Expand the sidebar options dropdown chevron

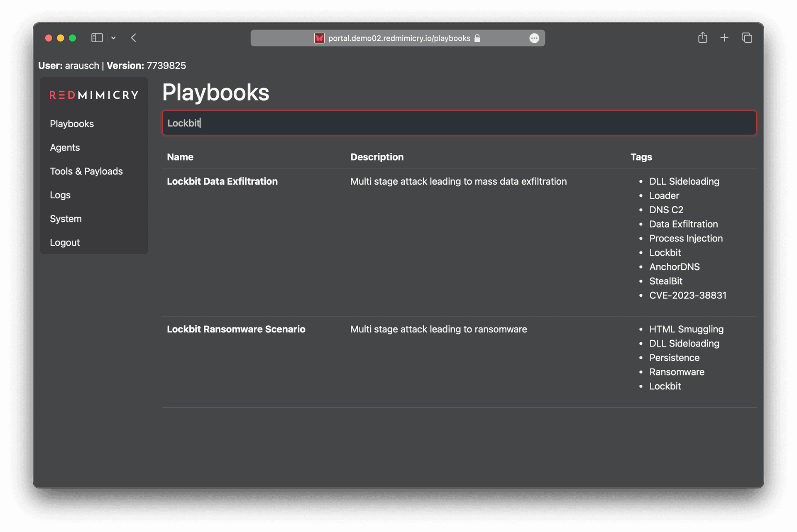click(x=113, y=38)
